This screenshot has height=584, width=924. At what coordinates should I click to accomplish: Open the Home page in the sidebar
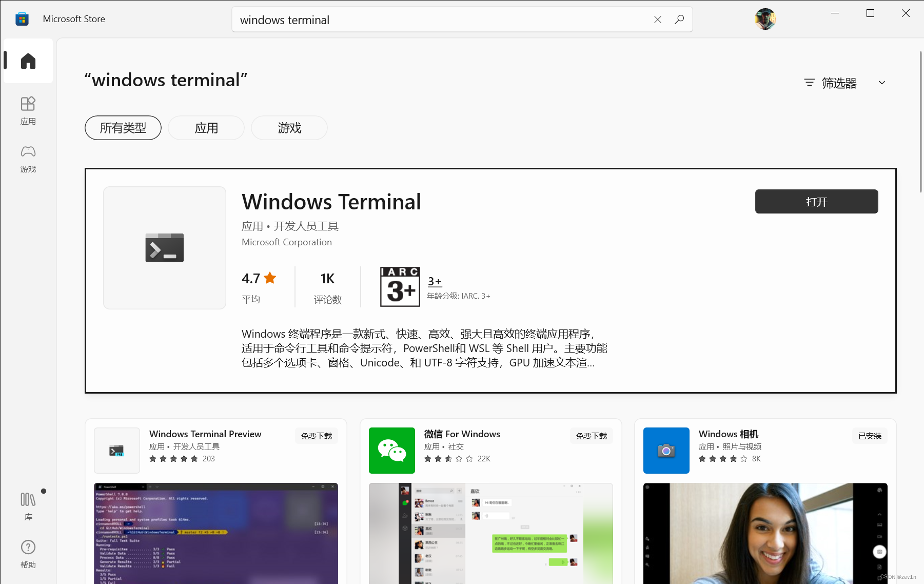tap(28, 61)
